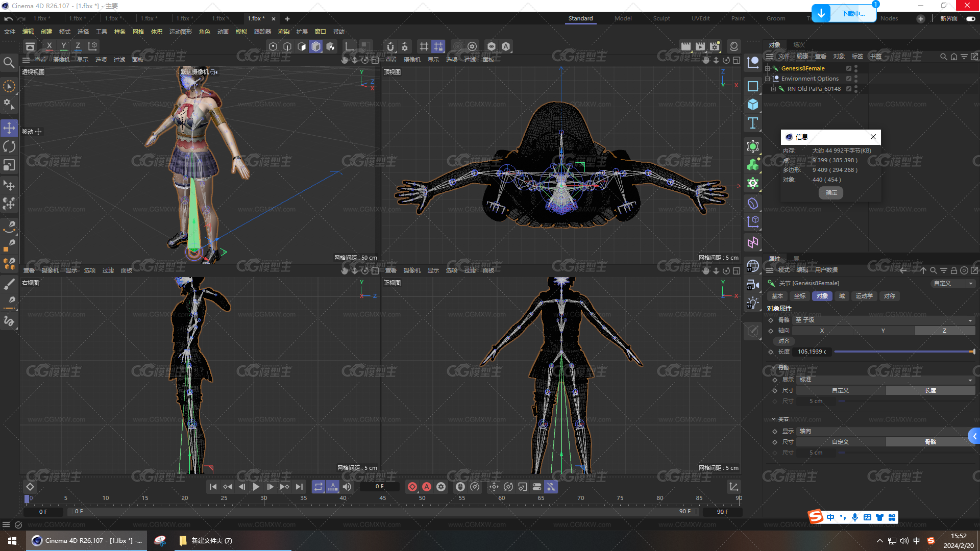
Task: Click the current frame 0 F field
Action: pyautogui.click(x=379, y=487)
